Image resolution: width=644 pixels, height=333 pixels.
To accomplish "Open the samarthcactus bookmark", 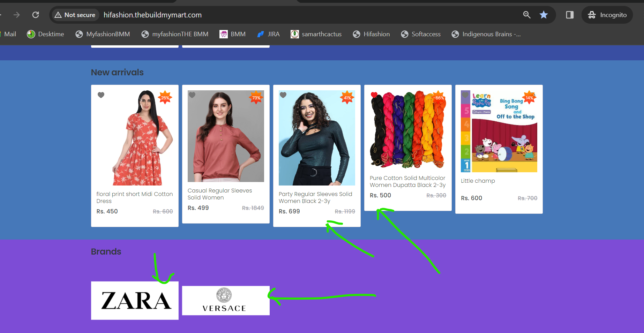I will click(x=316, y=34).
